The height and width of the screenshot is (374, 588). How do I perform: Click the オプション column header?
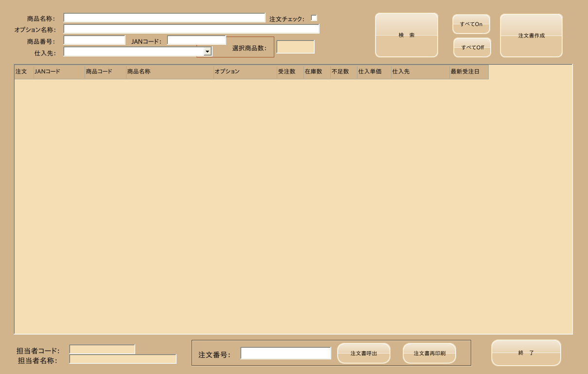pos(246,72)
